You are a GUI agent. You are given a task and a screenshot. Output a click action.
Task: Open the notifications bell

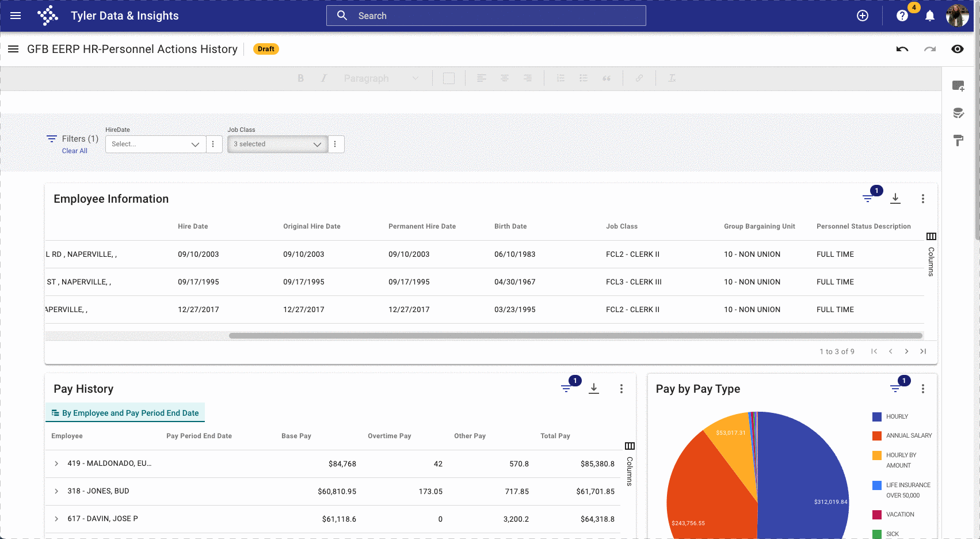coord(929,16)
